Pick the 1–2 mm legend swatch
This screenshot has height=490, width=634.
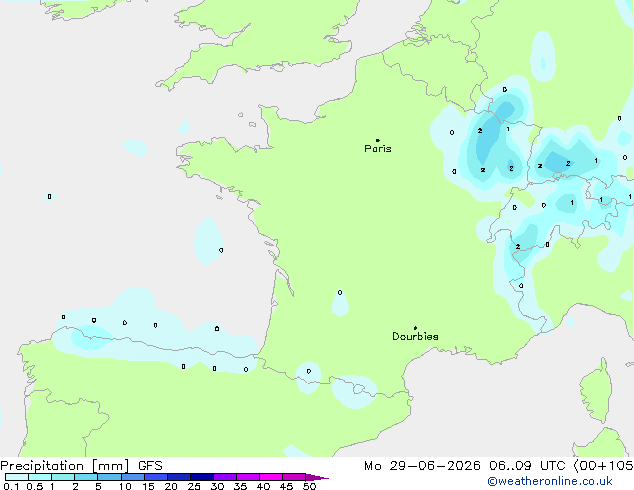[x=63, y=477]
